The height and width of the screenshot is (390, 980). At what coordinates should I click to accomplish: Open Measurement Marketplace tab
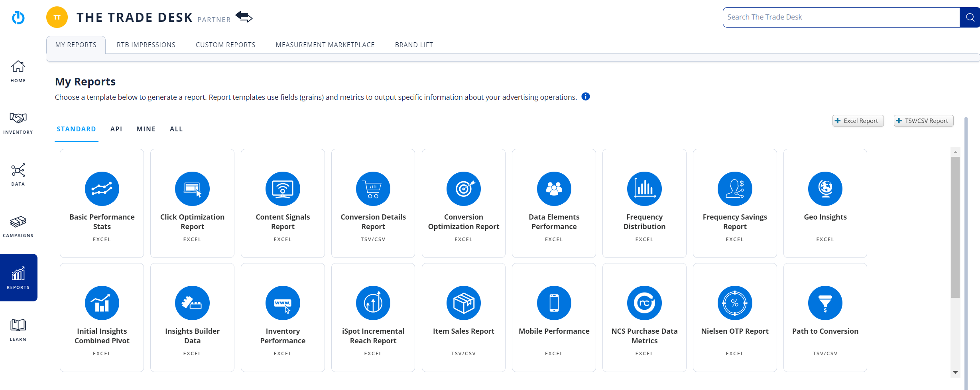pos(325,45)
